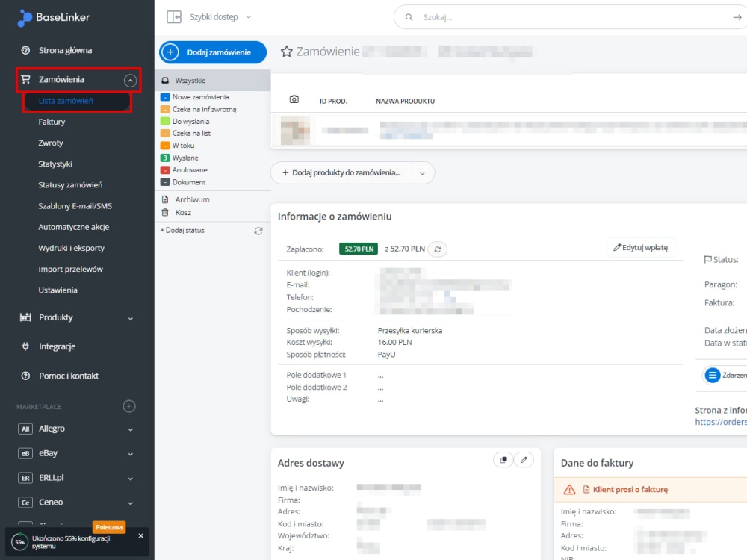Open Lista zamówień submenu item
Viewport: 747px width, 560px height.
tap(66, 101)
